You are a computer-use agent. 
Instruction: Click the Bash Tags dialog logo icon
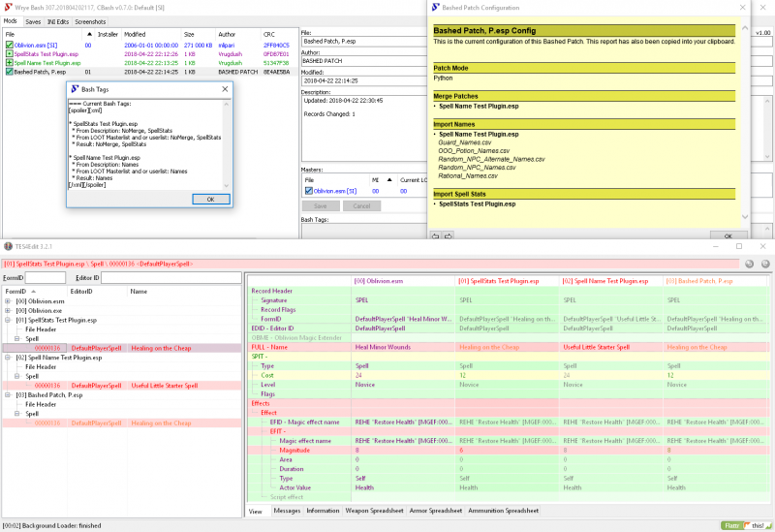tap(76, 89)
